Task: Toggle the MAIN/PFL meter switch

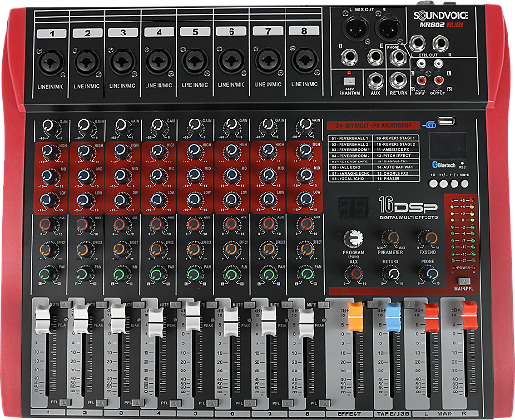Action: coord(464,281)
